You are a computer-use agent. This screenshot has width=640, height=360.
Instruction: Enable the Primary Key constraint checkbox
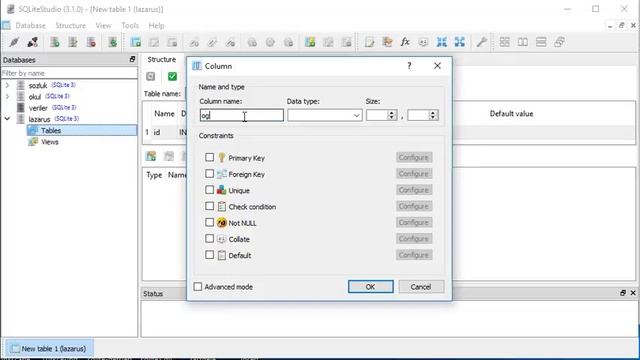point(209,157)
